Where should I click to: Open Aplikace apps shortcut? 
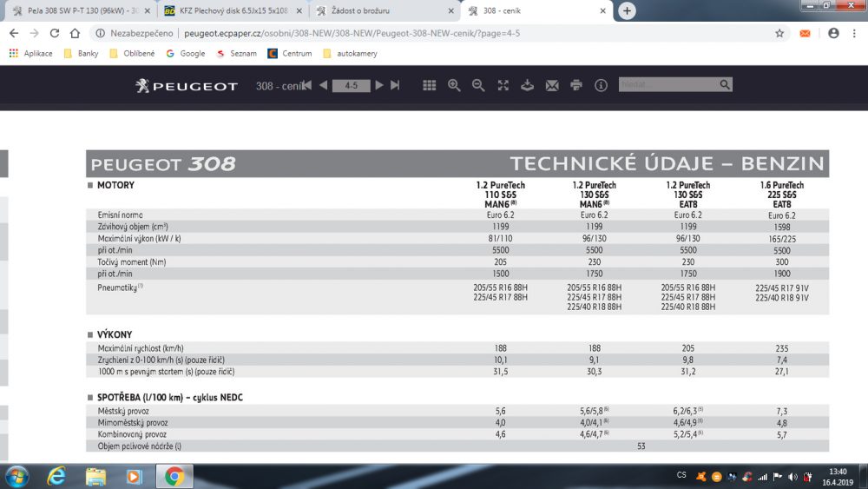tap(31, 53)
